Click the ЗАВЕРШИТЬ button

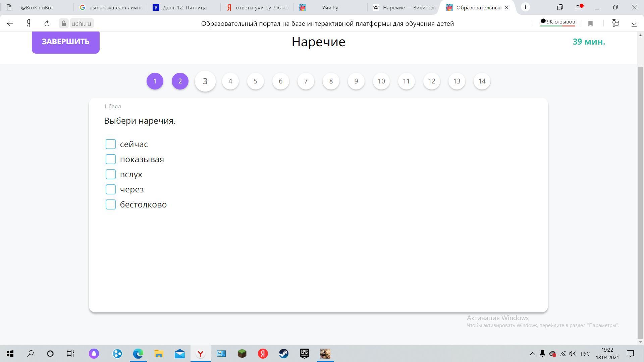tap(66, 42)
